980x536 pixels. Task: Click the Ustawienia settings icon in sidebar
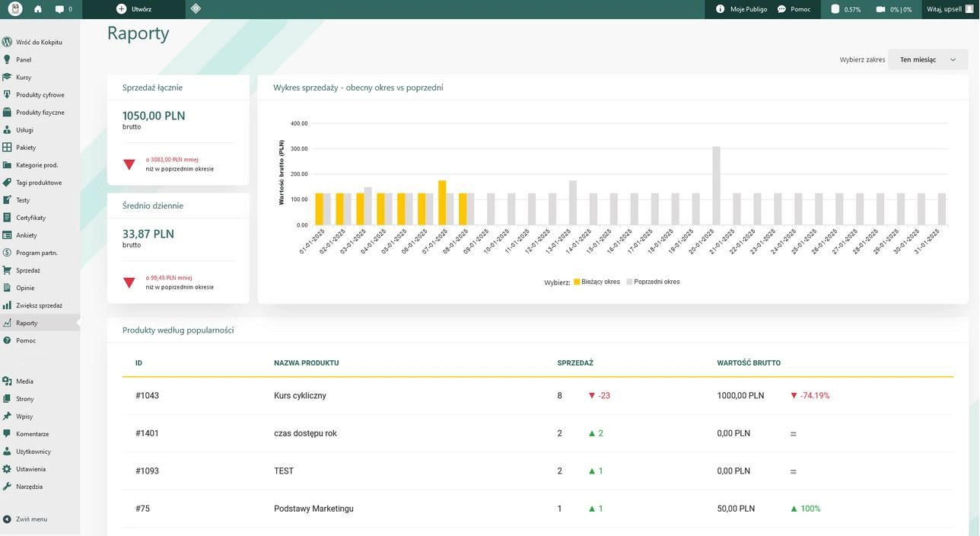[x=7, y=469]
